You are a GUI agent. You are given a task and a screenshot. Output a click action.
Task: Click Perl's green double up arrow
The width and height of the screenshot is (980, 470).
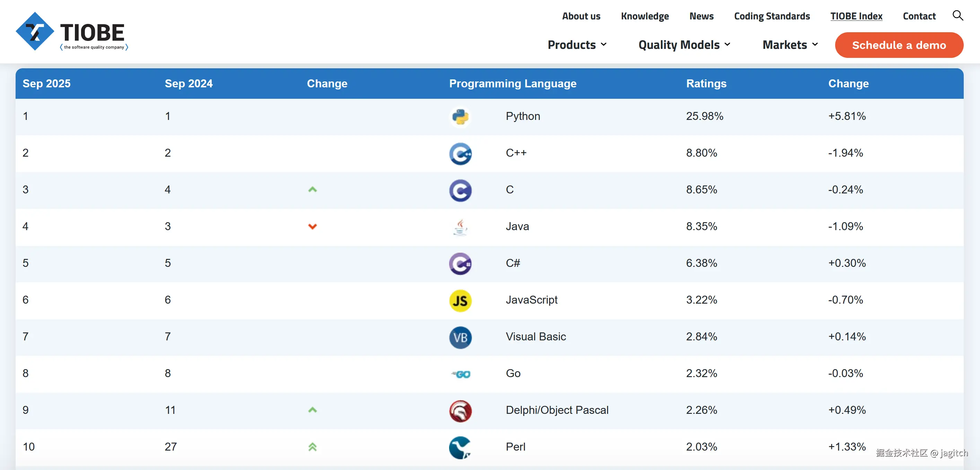point(312,447)
